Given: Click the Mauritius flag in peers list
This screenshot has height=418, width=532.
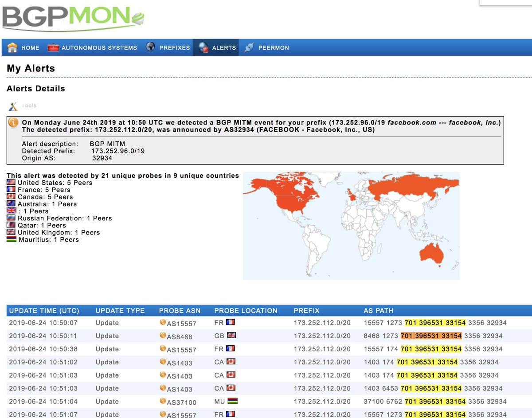Looking at the screenshot, I should coord(12,239).
